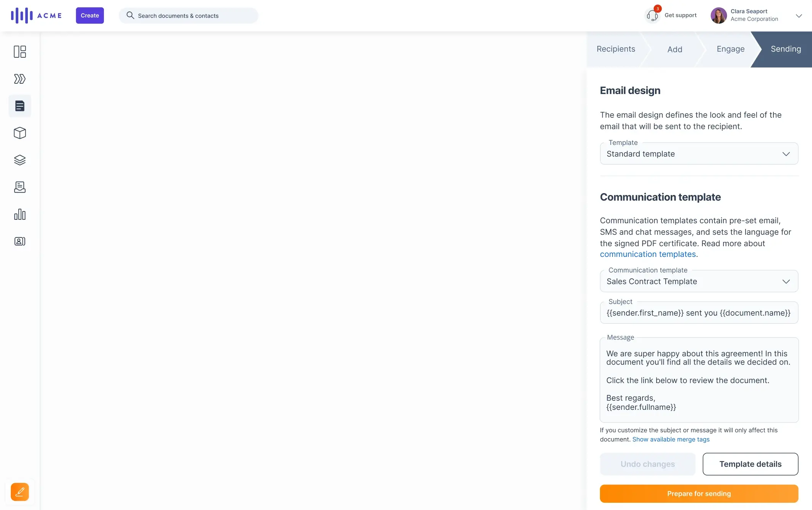Select the pipeline/arrows icon in sidebar
The height and width of the screenshot is (510, 812).
(20, 79)
